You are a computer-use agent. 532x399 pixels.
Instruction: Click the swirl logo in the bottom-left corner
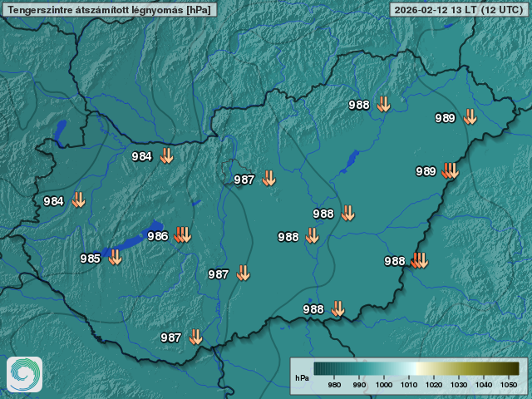(24, 375)
